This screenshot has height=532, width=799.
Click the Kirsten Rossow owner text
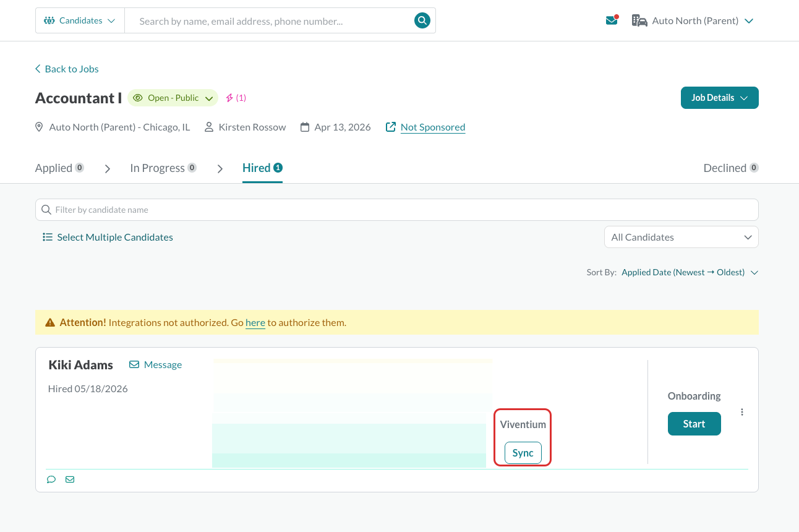252,127
